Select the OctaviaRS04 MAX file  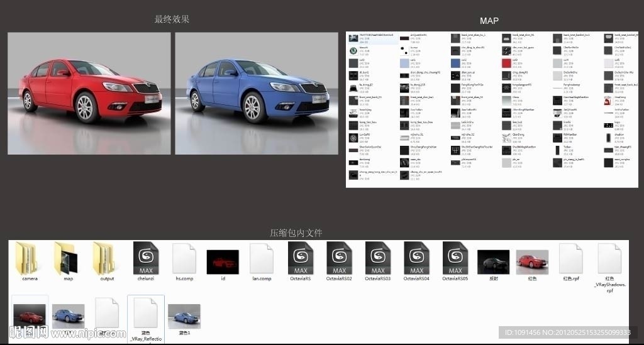(x=416, y=259)
